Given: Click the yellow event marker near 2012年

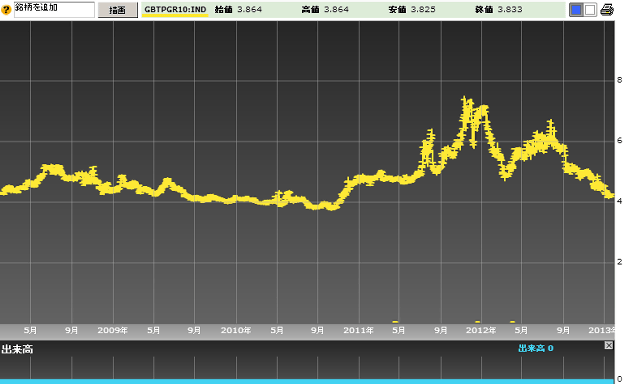Looking at the screenshot, I should click(478, 322).
